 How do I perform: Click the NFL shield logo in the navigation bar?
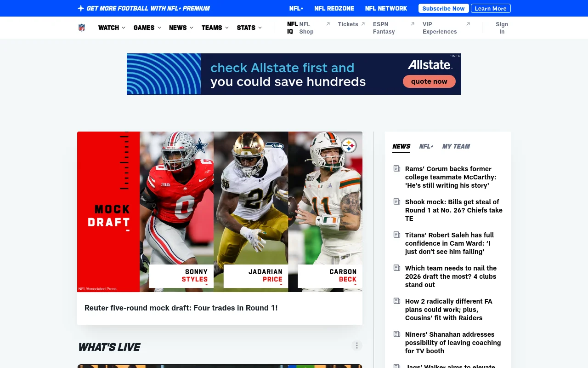pos(81,28)
